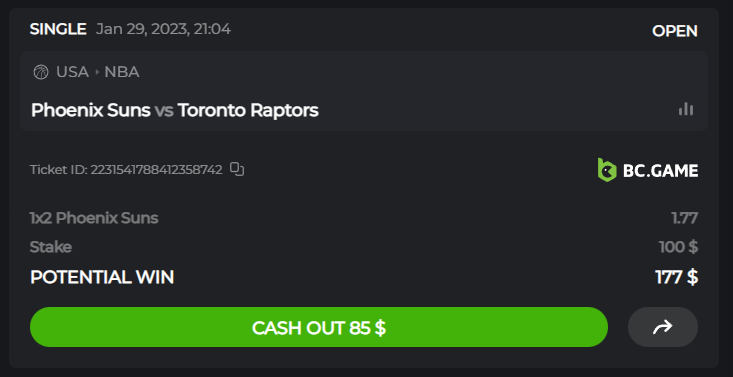Click the basketball sport icon

(41, 72)
